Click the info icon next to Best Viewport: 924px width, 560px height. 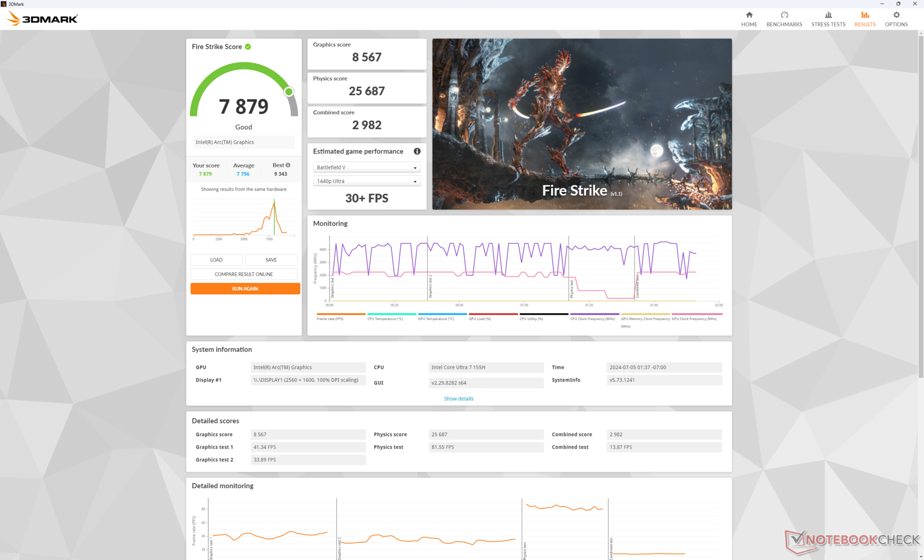click(x=288, y=165)
